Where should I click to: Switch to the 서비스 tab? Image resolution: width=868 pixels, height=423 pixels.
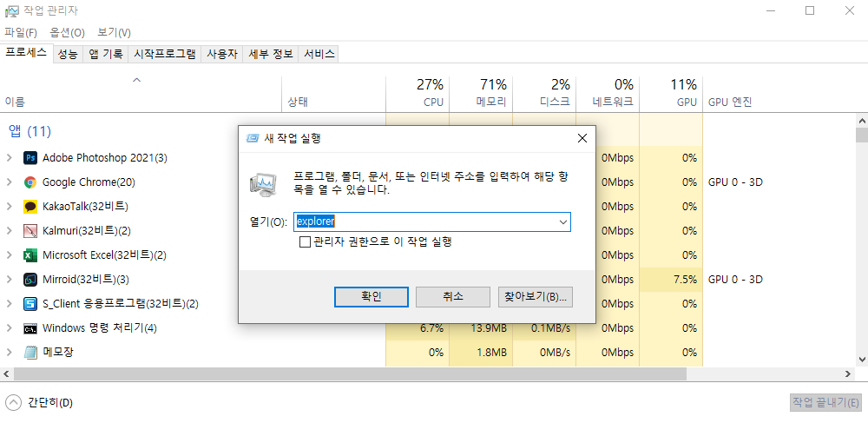click(319, 54)
